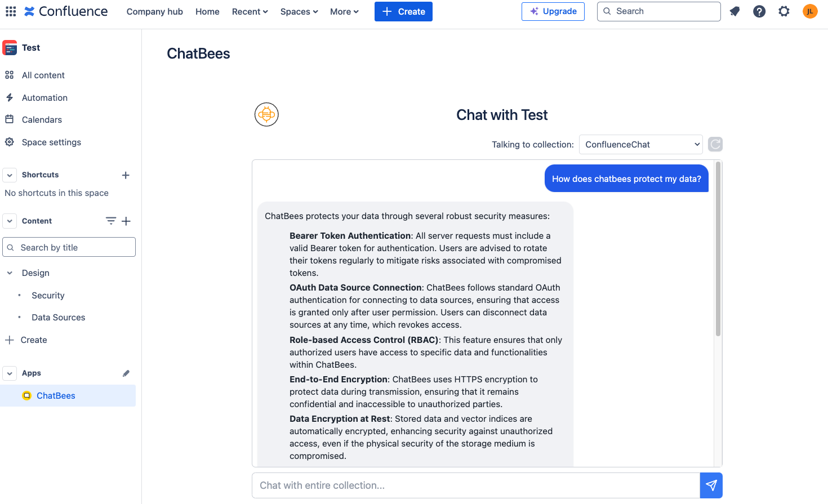This screenshot has width=828, height=504.
Task: Click the user profile avatar
Action: pos(810,11)
